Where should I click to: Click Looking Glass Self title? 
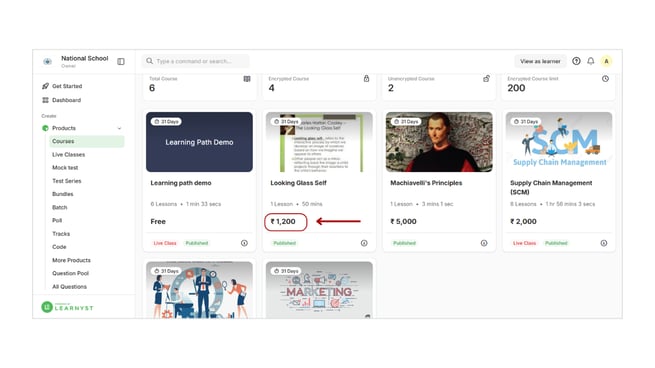coord(298,183)
